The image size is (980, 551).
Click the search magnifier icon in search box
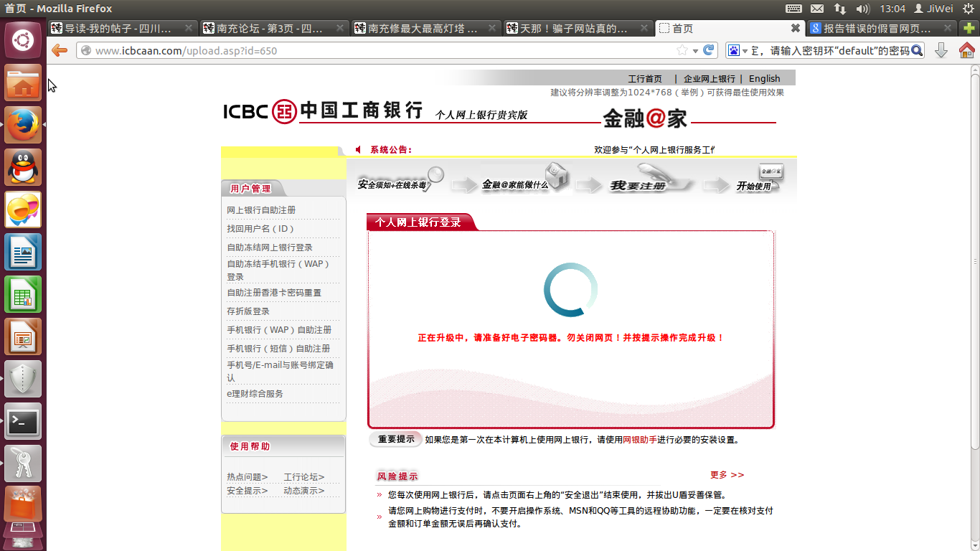(x=916, y=50)
